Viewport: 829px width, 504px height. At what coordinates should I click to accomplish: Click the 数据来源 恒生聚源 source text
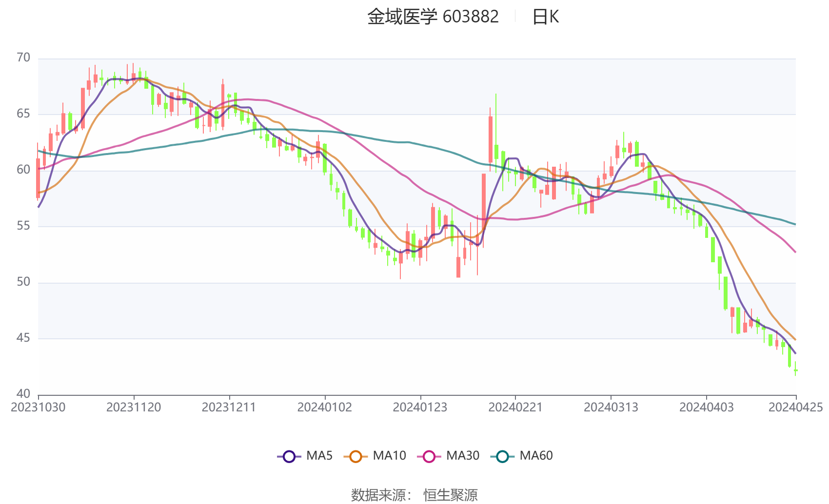(x=414, y=495)
